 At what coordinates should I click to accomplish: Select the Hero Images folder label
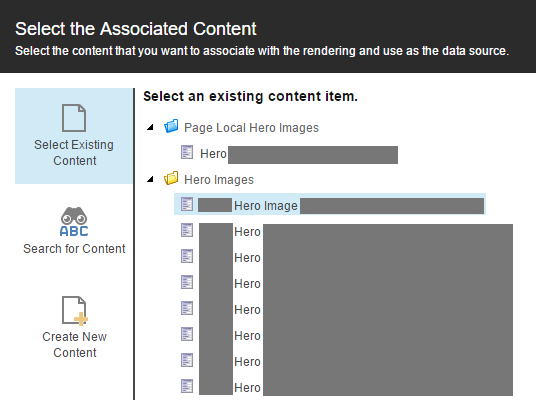click(x=219, y=180)
